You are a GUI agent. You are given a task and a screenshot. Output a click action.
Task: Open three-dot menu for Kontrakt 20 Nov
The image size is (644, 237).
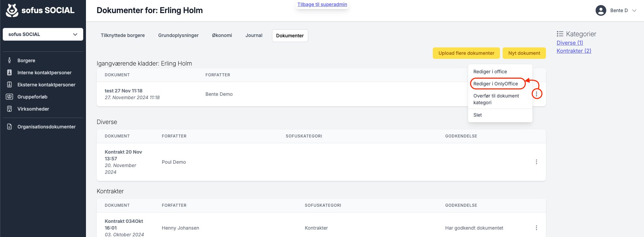point(537,162)
